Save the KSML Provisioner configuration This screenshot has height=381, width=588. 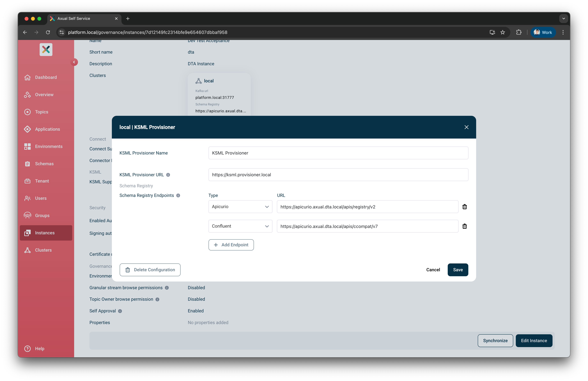click(458, 270)
